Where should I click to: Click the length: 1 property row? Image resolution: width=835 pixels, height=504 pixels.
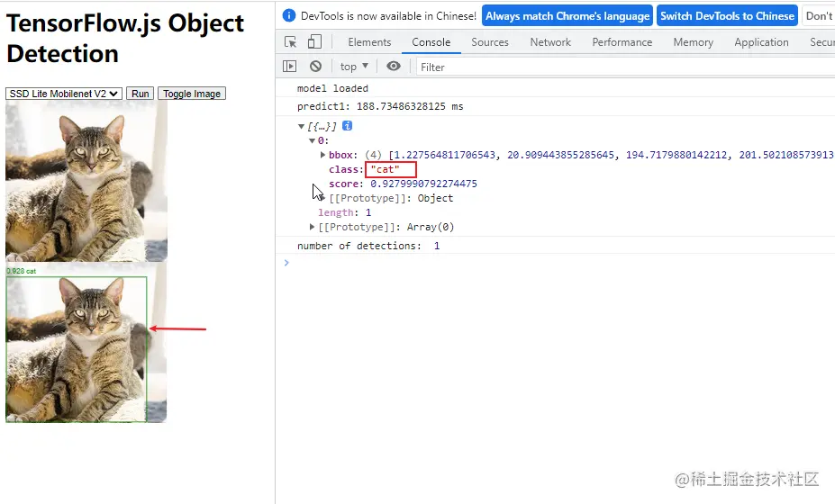345,212
